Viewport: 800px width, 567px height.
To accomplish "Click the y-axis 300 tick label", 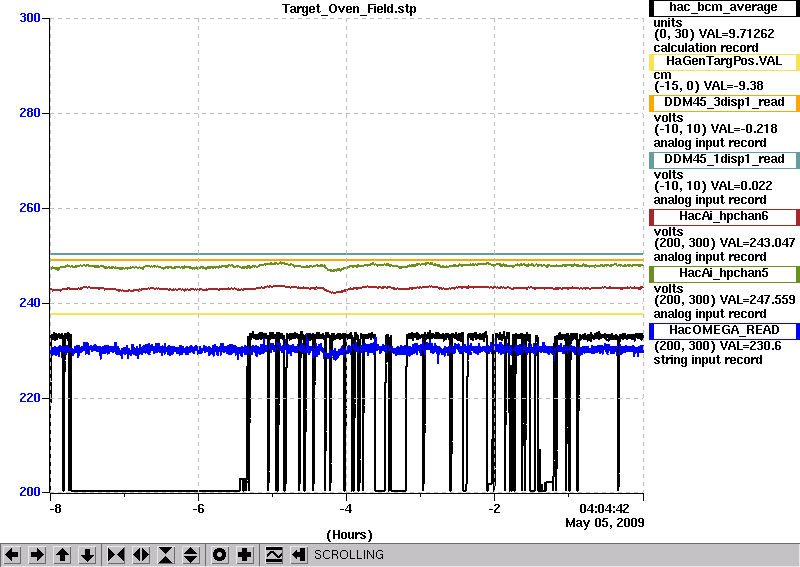I will coord(30,18).
